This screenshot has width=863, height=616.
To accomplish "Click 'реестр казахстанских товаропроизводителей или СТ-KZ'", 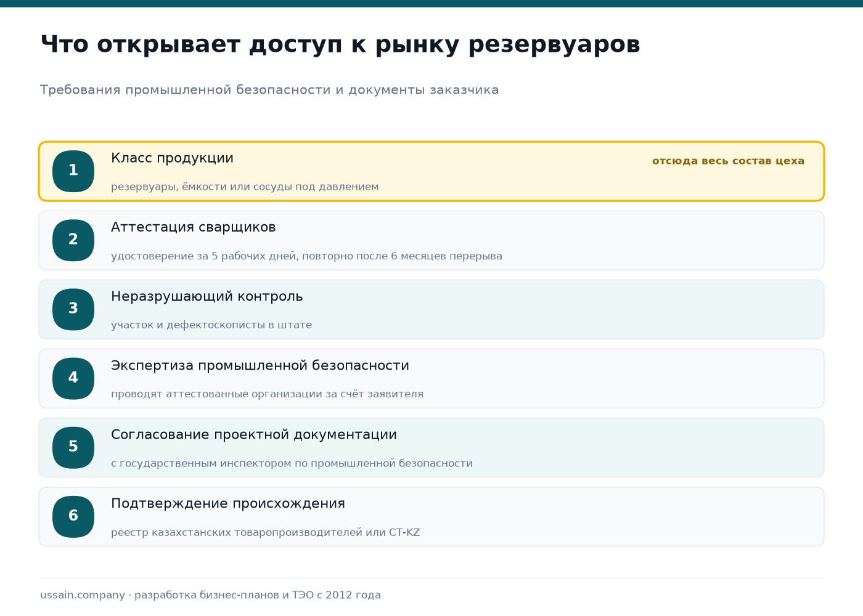I will 265,532.
